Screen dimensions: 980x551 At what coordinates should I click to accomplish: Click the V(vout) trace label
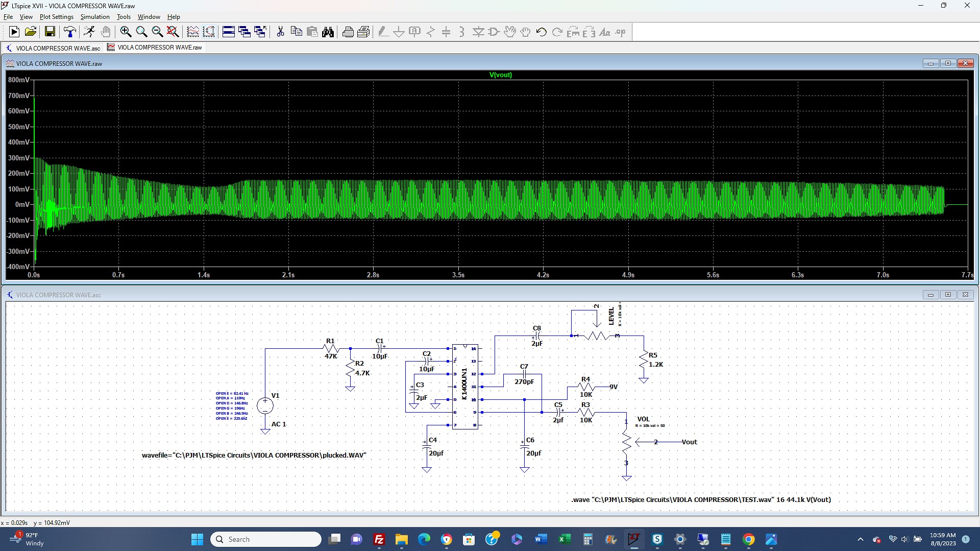[x=500, y=75]
